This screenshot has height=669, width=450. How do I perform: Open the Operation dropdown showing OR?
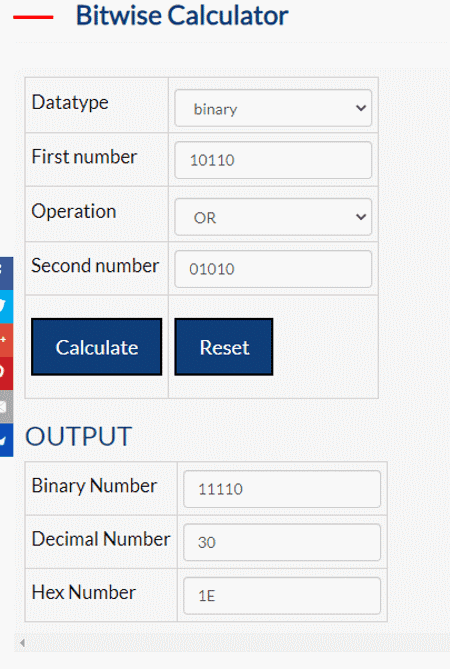pyautogui.click(x=273, y=217)
